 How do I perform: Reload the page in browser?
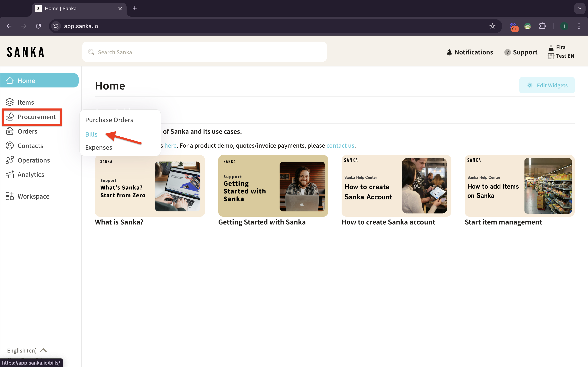tap(38, 26)
